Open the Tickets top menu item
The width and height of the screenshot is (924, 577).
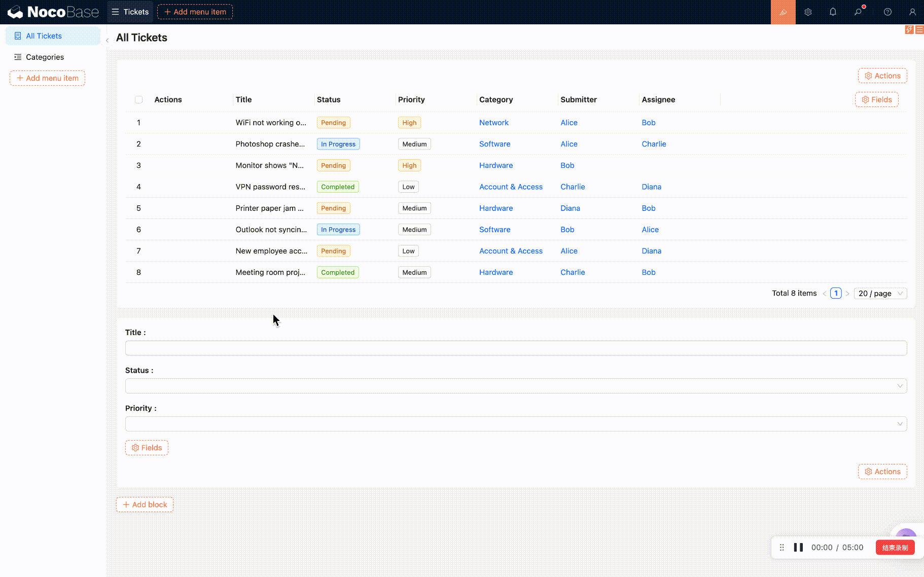(130, 12)
